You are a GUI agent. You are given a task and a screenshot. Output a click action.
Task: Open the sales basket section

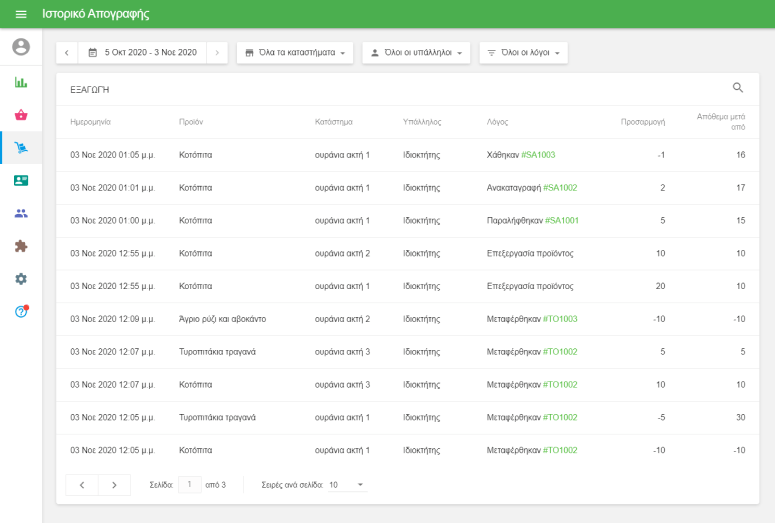21,115
